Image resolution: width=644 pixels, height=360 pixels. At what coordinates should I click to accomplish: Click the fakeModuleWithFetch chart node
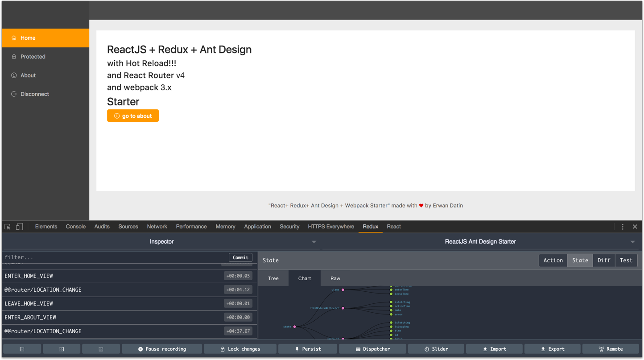(343, 308)
